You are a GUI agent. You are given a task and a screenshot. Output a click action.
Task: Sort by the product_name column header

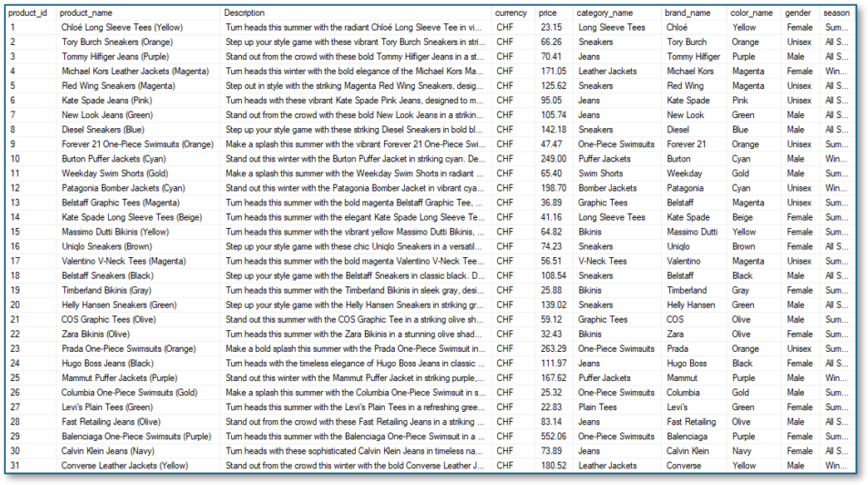pyautogui.click(x=86, y=12)
